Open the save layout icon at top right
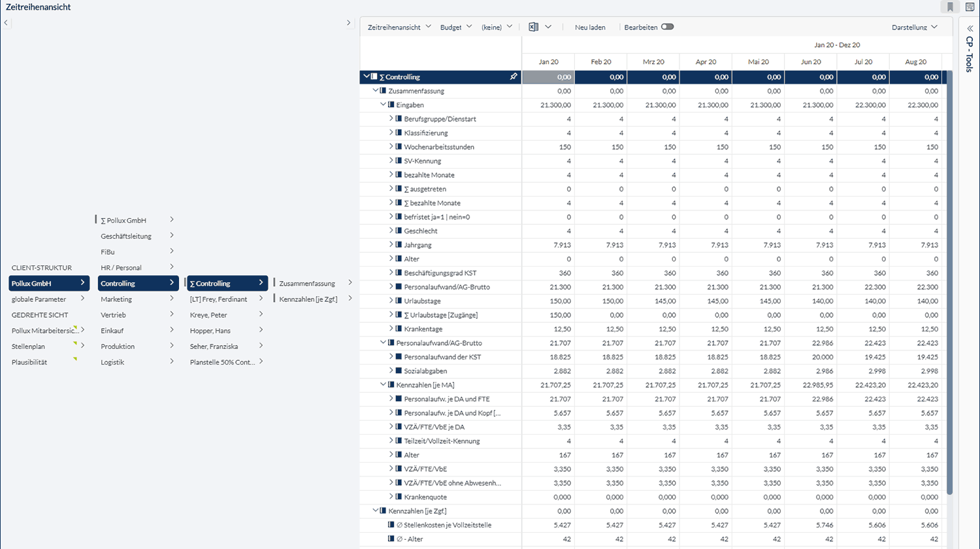 coord(970,7)
